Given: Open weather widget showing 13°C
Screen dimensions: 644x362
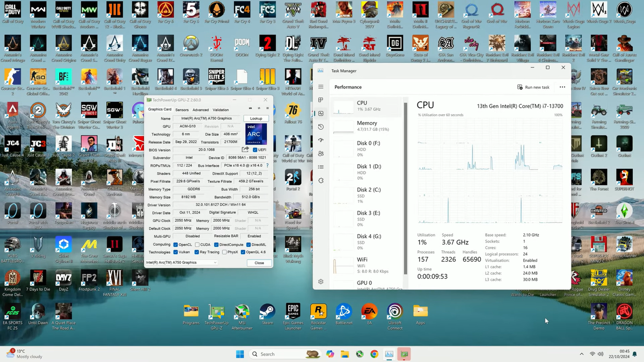Looking at the screenshot, I should (x=24, y=353).
